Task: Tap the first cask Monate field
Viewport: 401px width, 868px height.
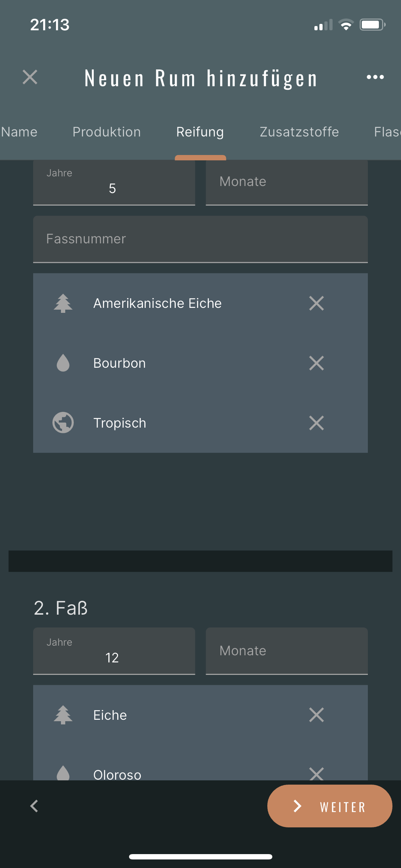Action: (x=287, y=182)
